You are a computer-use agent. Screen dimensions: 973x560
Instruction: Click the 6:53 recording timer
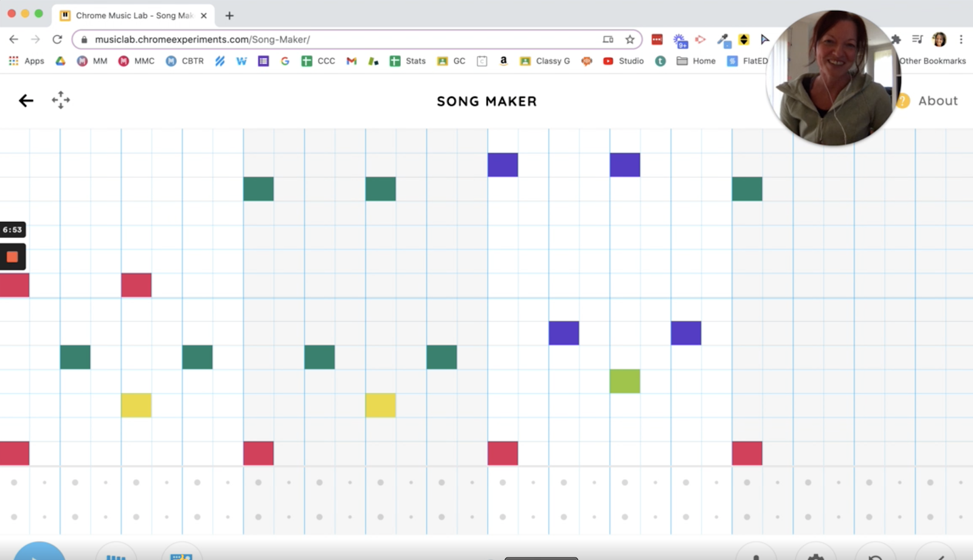pyautogui.click(x=12, y=230)
